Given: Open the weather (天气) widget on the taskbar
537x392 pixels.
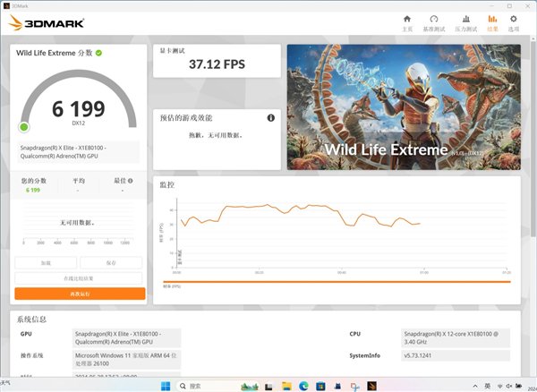Looking at the screenshot, I should click(x=5, y=383).
